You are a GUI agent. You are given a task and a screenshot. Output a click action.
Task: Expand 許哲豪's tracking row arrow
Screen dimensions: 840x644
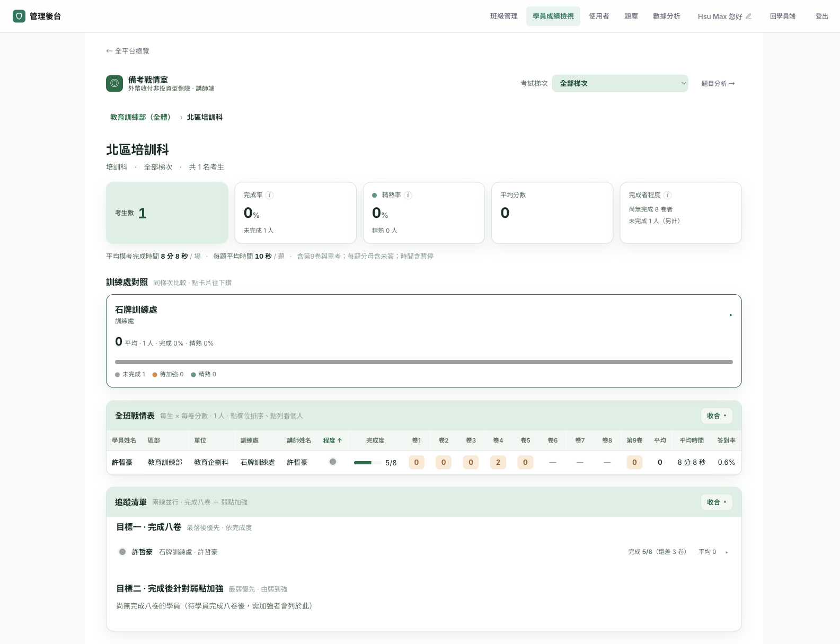[727, 552]
